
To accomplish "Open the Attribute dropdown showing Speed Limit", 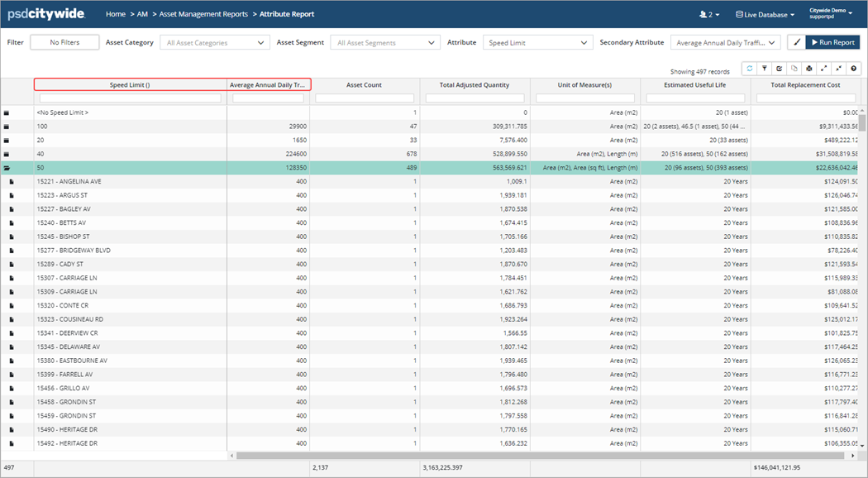I will 538,43.
